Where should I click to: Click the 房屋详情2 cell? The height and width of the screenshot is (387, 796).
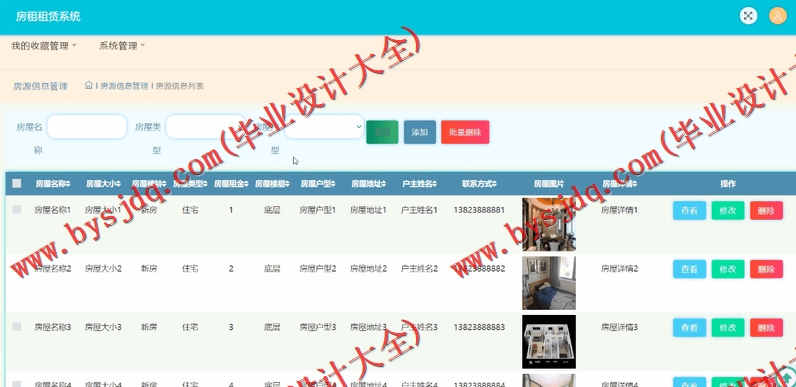[x=619, y=268]
